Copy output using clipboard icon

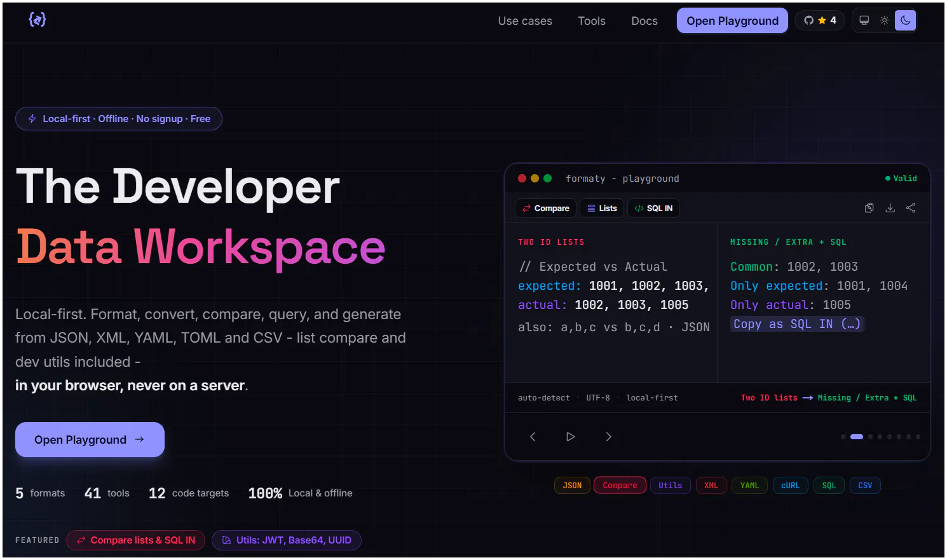(x=869, y=208)
